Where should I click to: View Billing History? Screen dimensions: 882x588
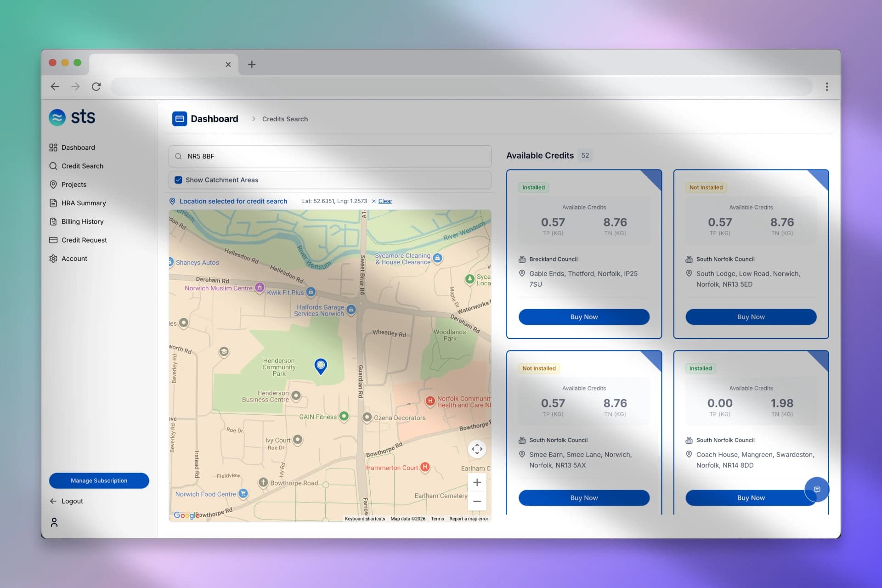click(x=82, y=221)
